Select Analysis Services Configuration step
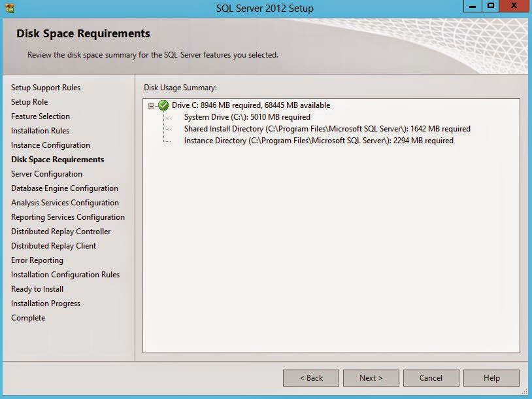 (x=65, y=203)
